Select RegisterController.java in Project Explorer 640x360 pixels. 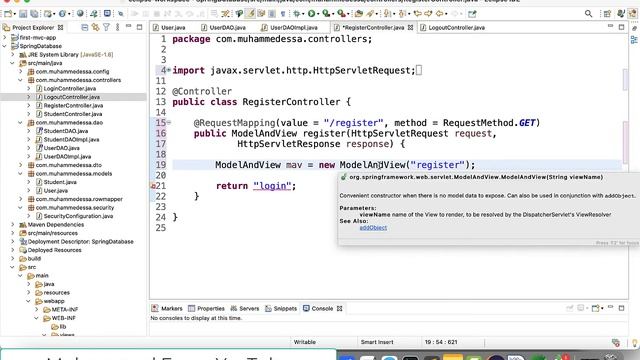73,105
